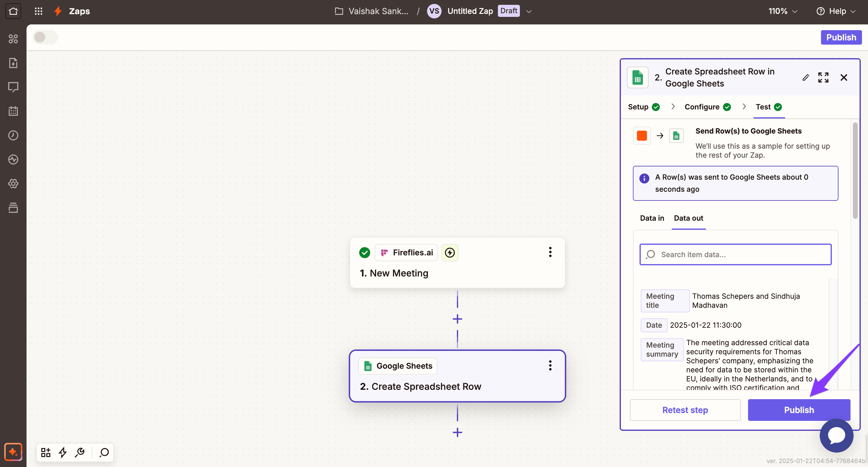Add step after Create Spreadsheet Row

(x=457, y=432)
